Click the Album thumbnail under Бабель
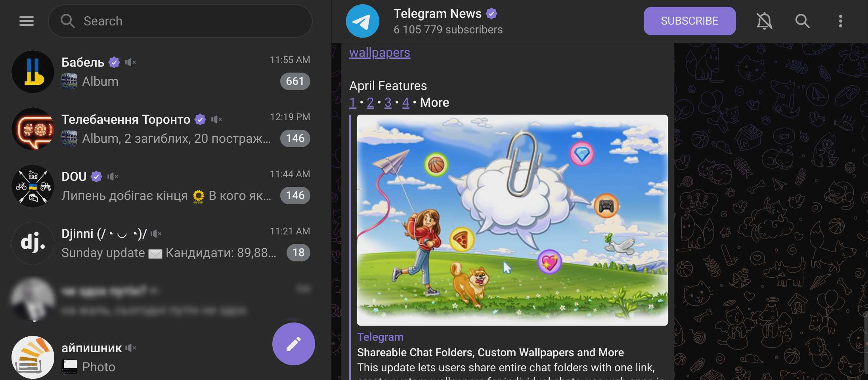The image size is (868, 380). (x=69, y=81)
